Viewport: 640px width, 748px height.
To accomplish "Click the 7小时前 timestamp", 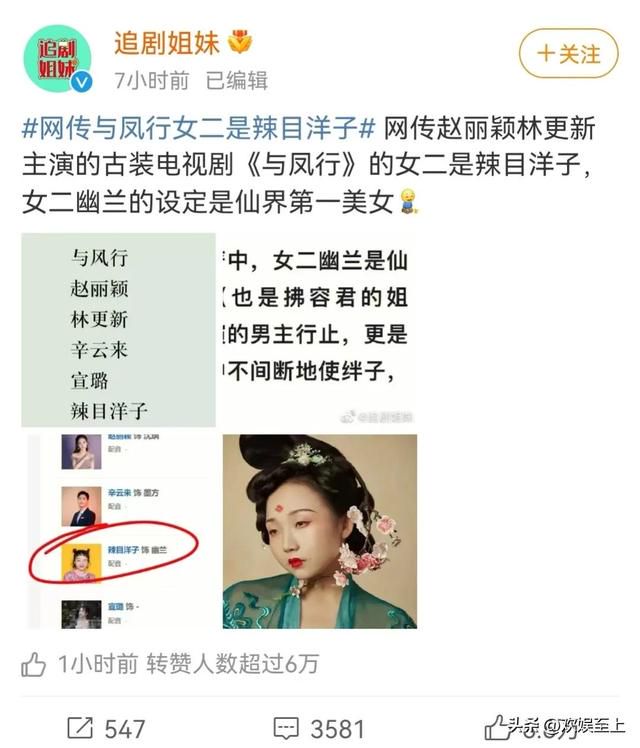I will pyautogui.click(x=152, y=81).
